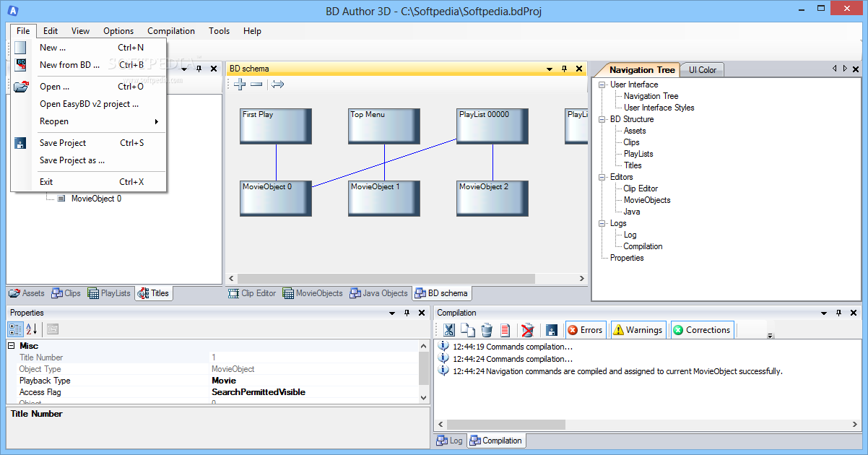The width and height of the screenshot is (868, 455).
Task: Switch to the Clip Editor tab
Action: pos(252,293)
